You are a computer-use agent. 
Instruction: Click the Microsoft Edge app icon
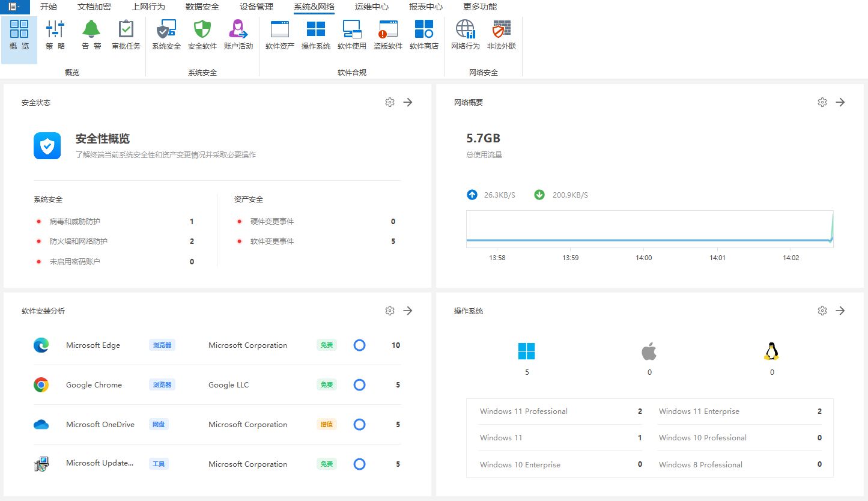click(x=41, y=345)
